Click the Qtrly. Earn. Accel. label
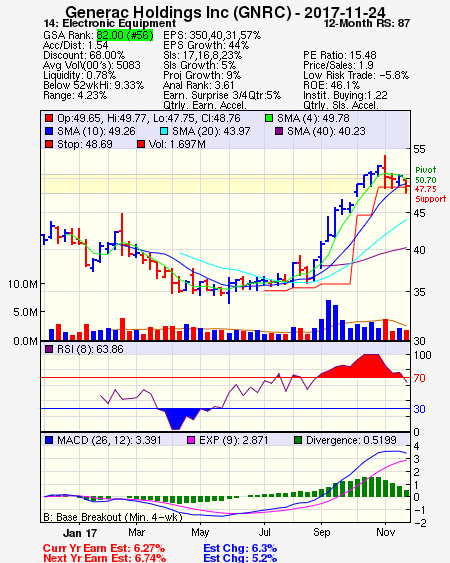The height and width of the screenshot is (563, 450). (x=205, y=105)
